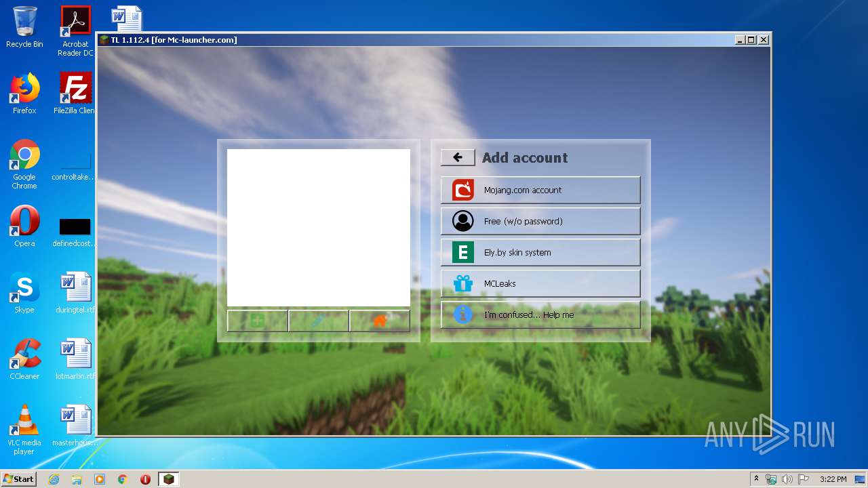This screenshot has height=488, width=868.
Task: Close the TL launcher window
Action: 764,40
